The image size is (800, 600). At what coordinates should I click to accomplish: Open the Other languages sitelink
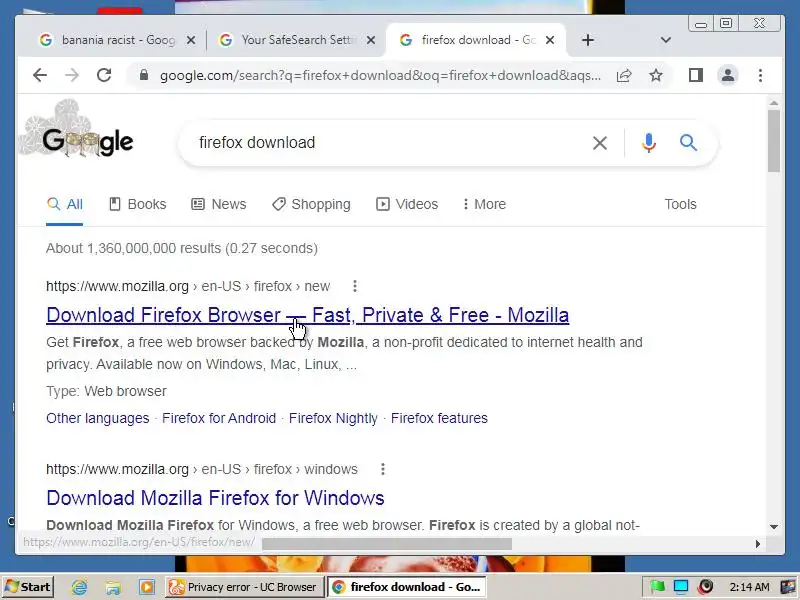pyautogui.click(x=97, y=418)
